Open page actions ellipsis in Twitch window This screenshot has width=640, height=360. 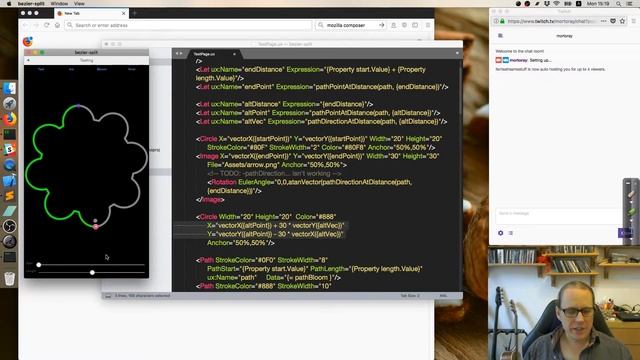604,21
